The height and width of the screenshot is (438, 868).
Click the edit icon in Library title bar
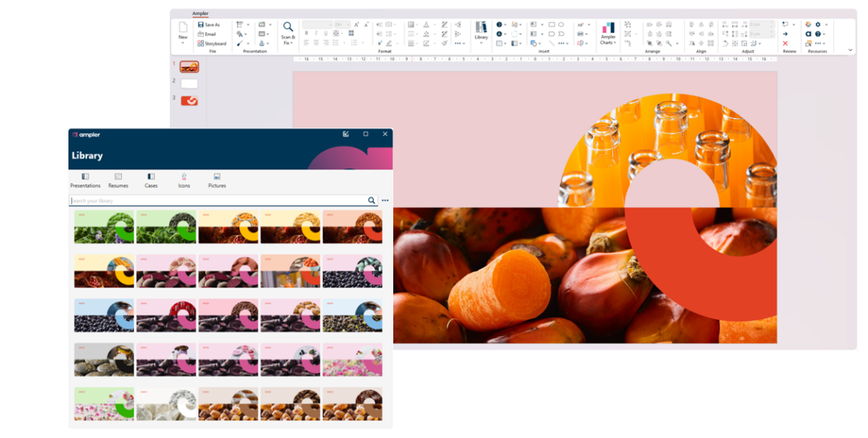(346, 134)
